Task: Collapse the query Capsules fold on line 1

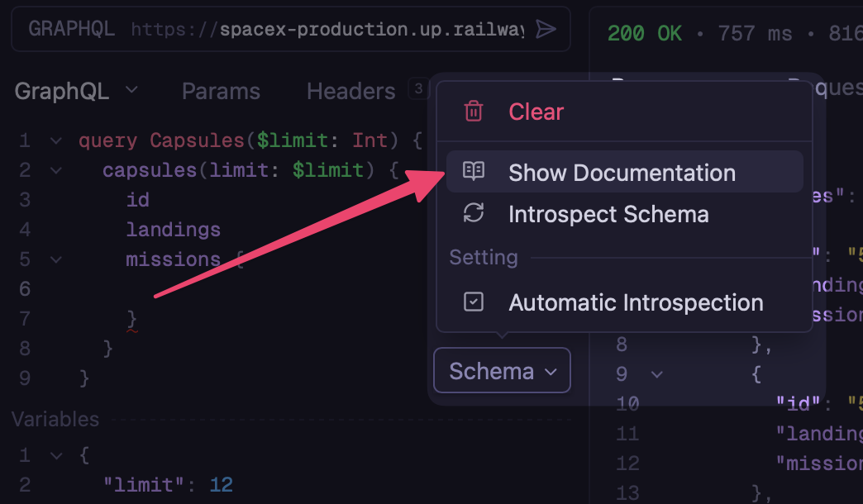Action: pos(55,140)
